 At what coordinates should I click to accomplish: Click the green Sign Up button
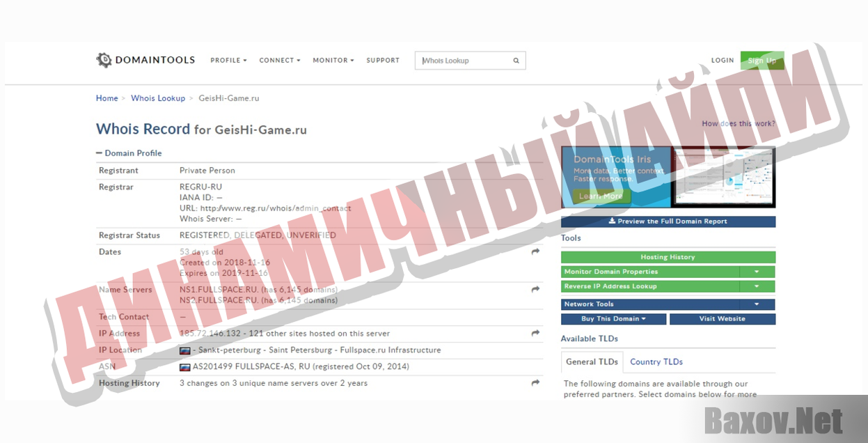(762, 61)
